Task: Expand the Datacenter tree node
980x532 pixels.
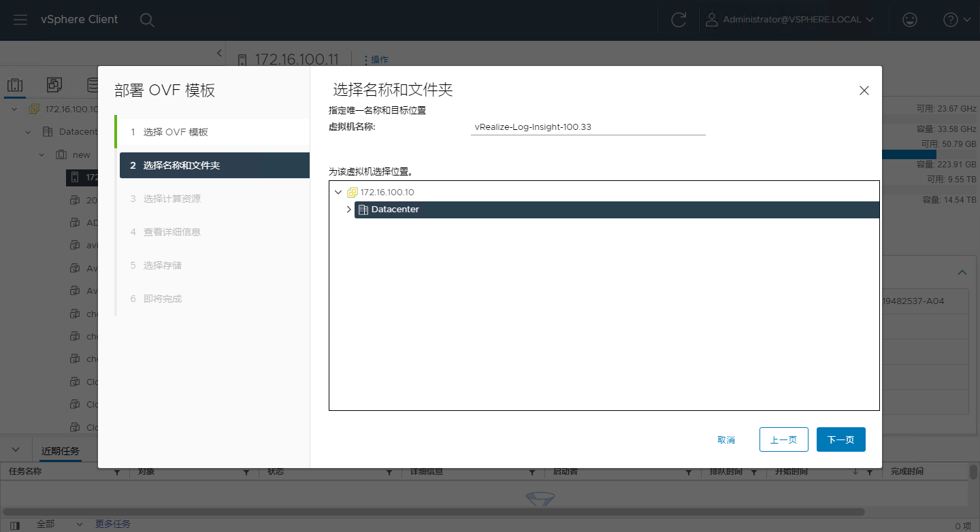Action: pos(348,210)
